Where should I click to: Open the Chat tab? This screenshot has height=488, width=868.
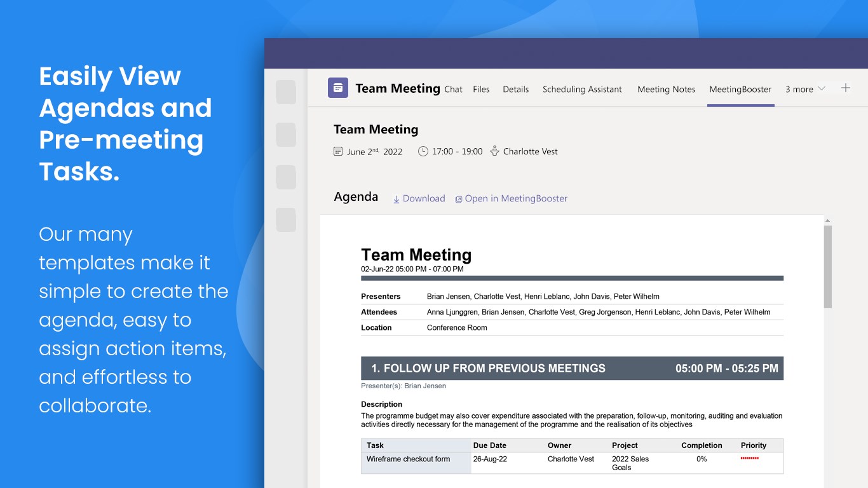tap(453, 90)
